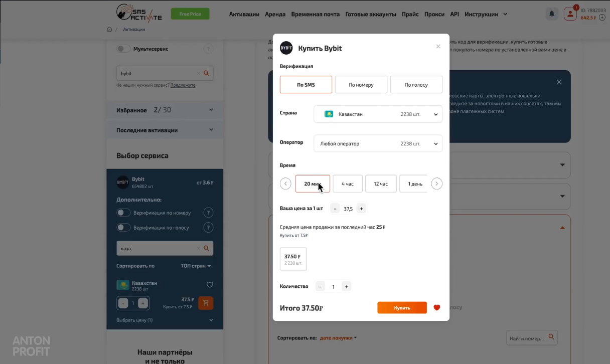Click search icon in number search field
The image size is (610, 364).
(x=551, y=337)
